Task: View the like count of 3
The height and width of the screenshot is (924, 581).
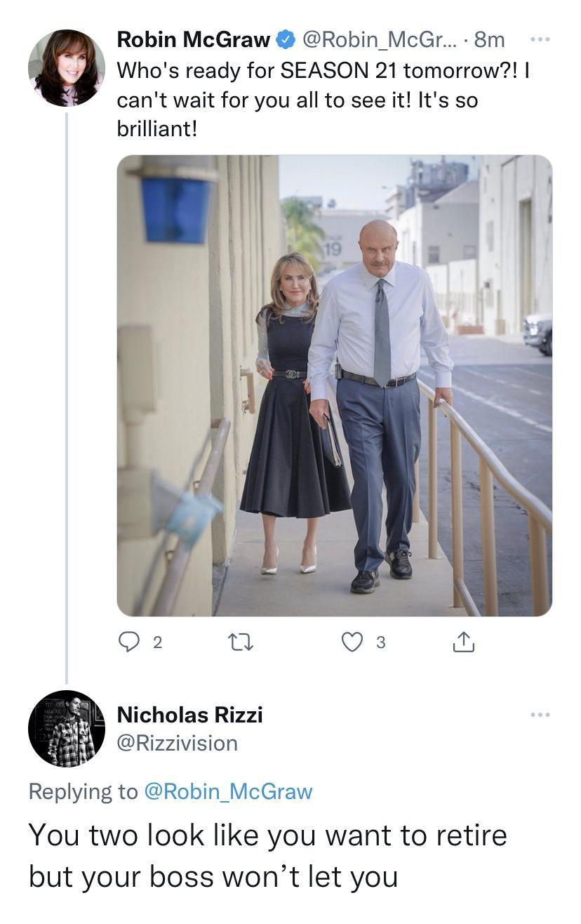Action: tap(380, 641)
